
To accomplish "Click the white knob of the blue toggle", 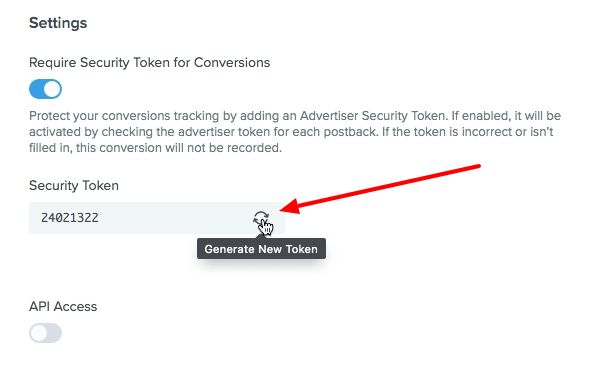I will (x=52, y=89).
